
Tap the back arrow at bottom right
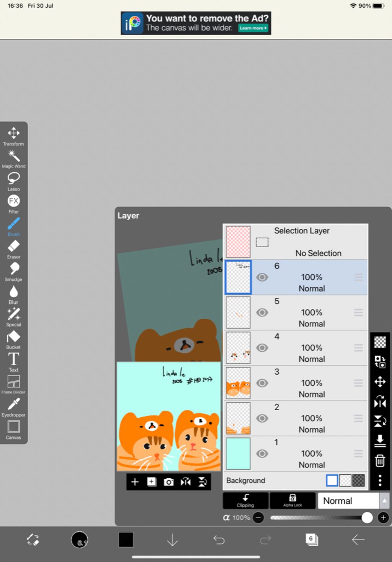(x=358, y=540)
